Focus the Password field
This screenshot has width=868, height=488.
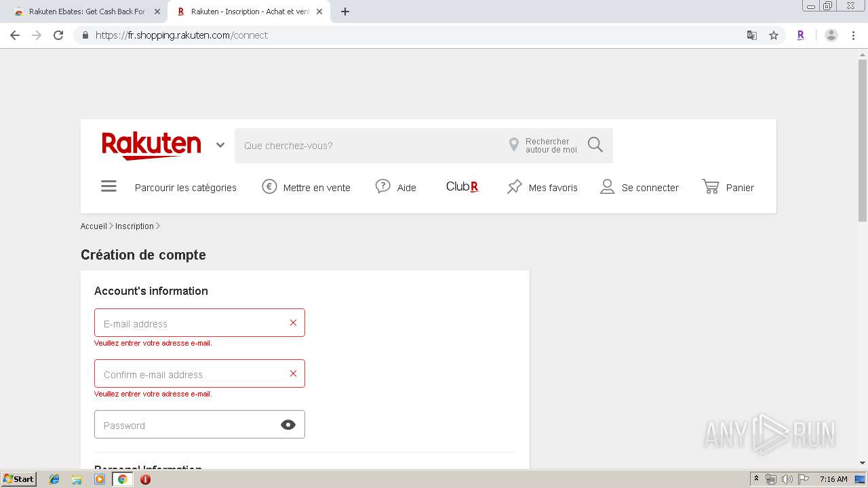199,424
